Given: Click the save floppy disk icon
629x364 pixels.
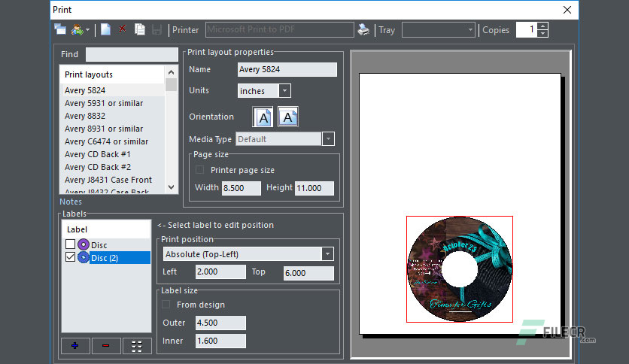Looking at the screenshot, I should point(156,29).
